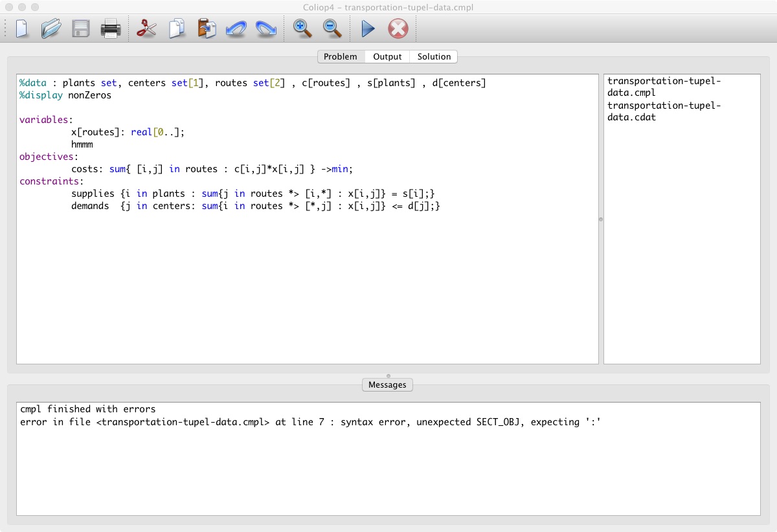777x532 pixels.
Task: Save the model with the floppy disk icon
Action: 80,29
